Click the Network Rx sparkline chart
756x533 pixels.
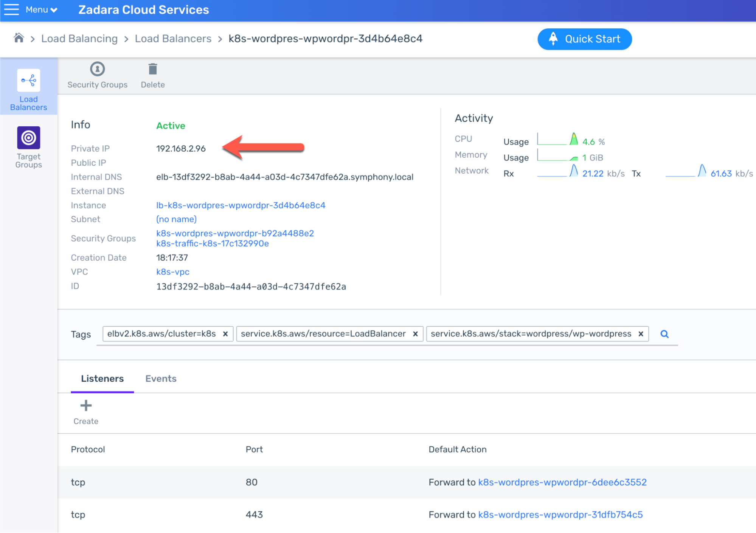[557, 171]
